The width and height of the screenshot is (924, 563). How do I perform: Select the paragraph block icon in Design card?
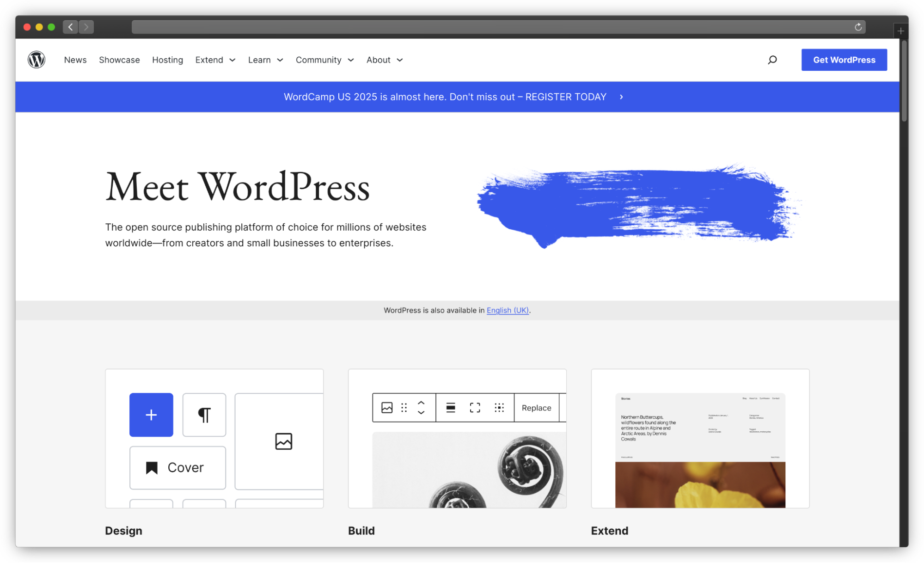point(204,415)
